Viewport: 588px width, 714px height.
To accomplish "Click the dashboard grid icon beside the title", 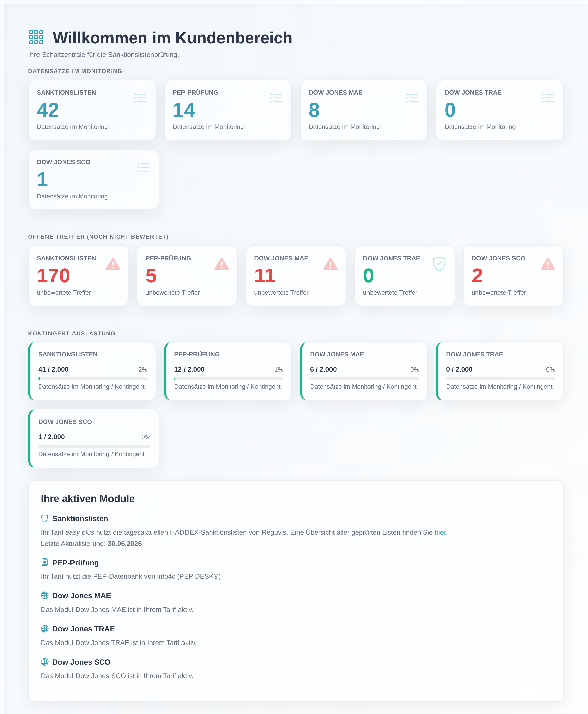I will pyautogui.click(x=36, y=37).
